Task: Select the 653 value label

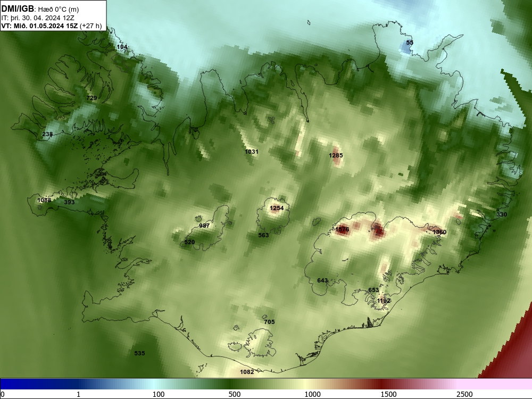Action: 373,290
